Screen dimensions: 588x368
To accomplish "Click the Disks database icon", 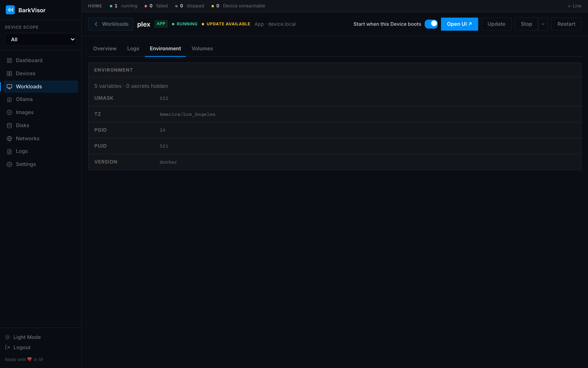I will 9,126.
